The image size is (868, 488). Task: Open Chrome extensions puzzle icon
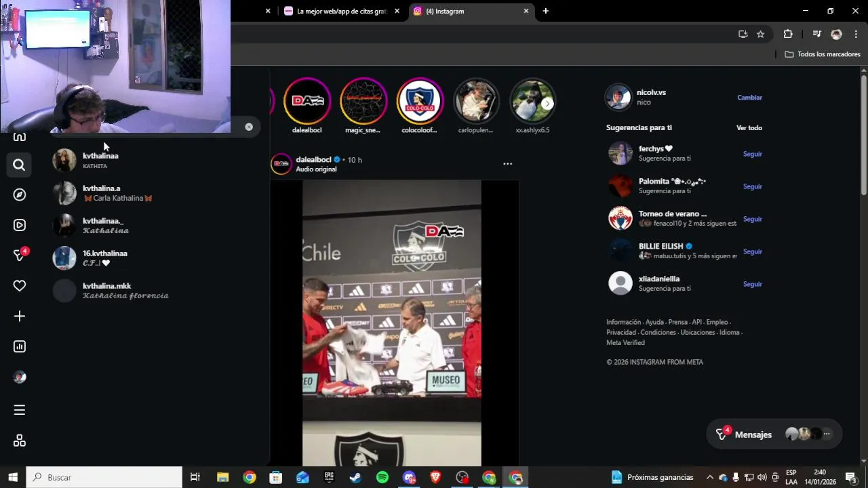pos(787,34)
